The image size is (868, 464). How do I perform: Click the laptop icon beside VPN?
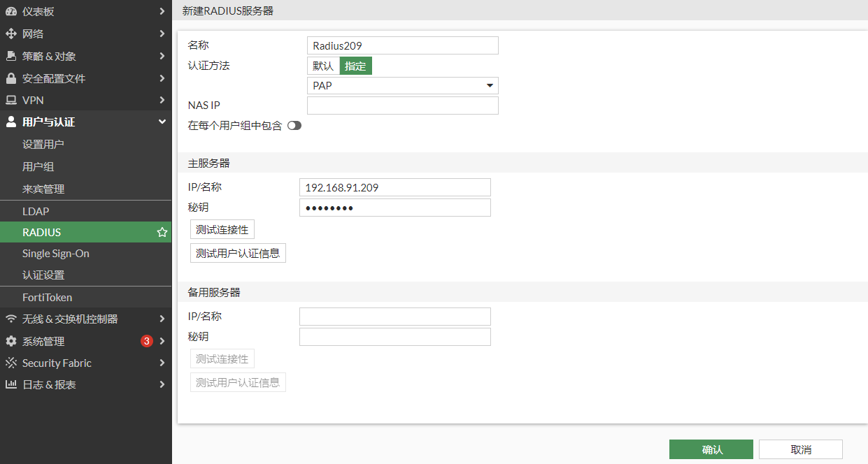pos(10,100)
